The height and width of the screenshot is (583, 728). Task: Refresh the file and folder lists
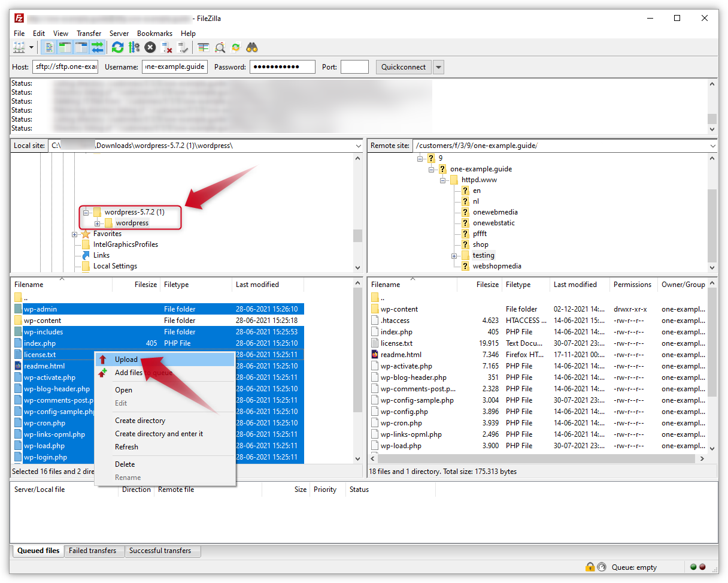coord(117,47)
